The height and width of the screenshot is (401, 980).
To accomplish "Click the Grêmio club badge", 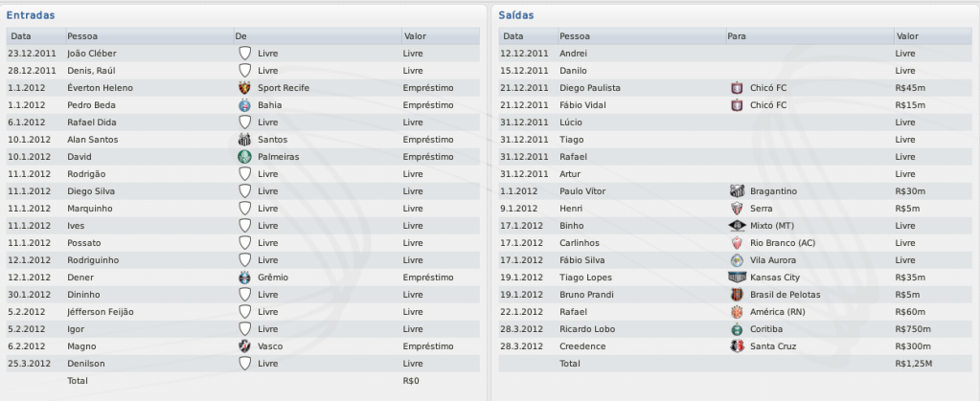I will pos(243,278).
